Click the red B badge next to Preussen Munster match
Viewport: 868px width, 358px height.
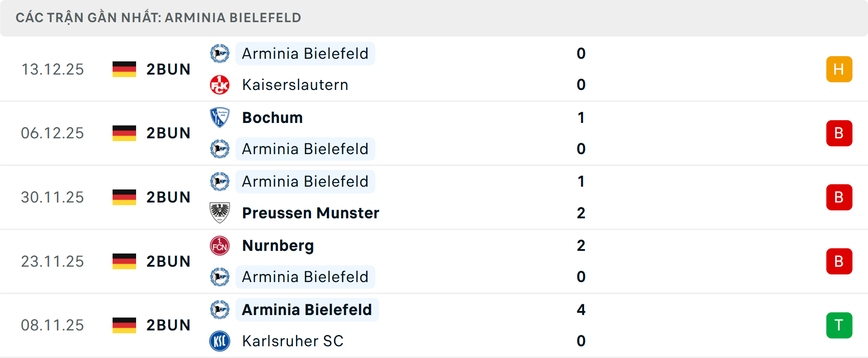(x=839, y=197)
